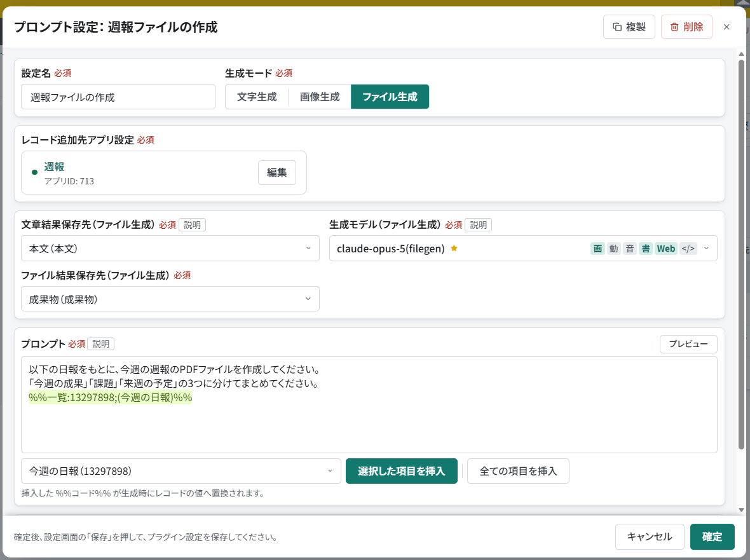
Task: Click the scrollbar down arrow
Action: tap(741, 510)
